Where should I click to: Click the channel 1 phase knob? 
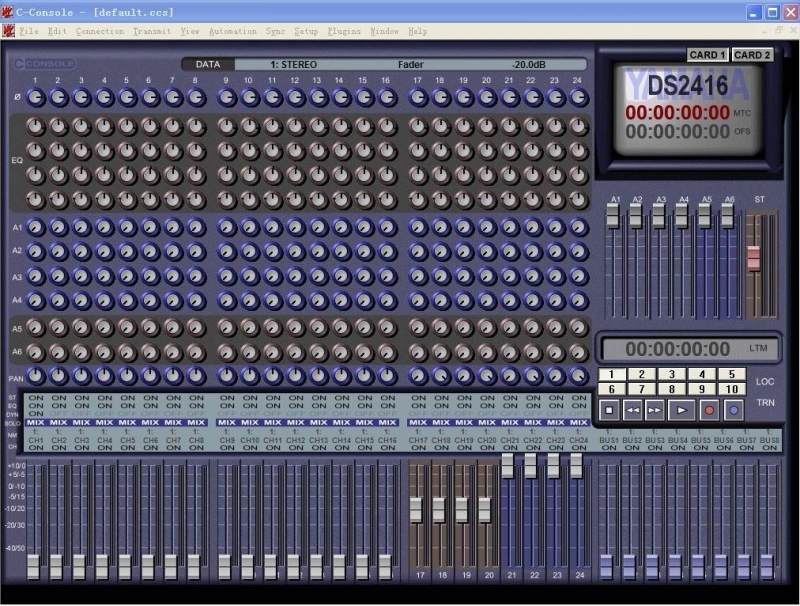click(35, 98)
